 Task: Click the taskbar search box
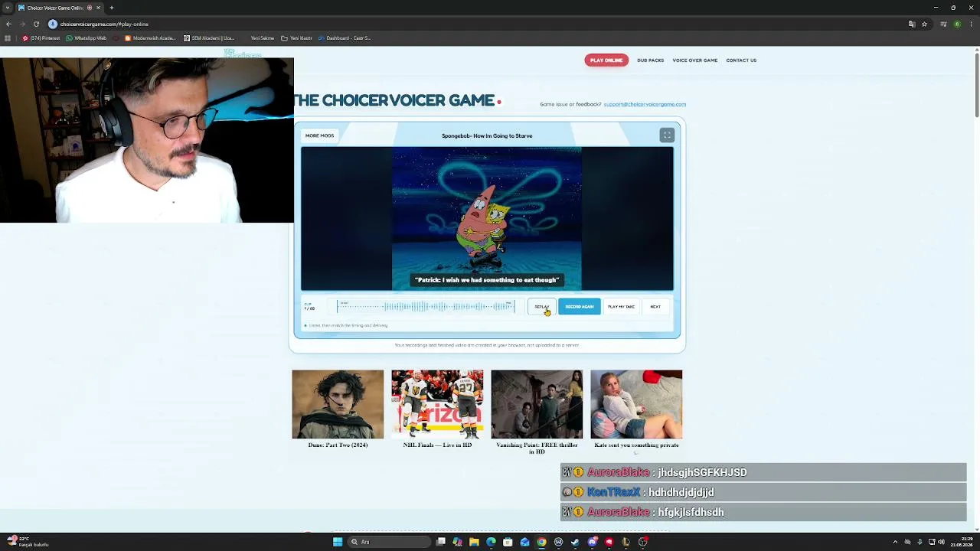[x=390, y=542]
